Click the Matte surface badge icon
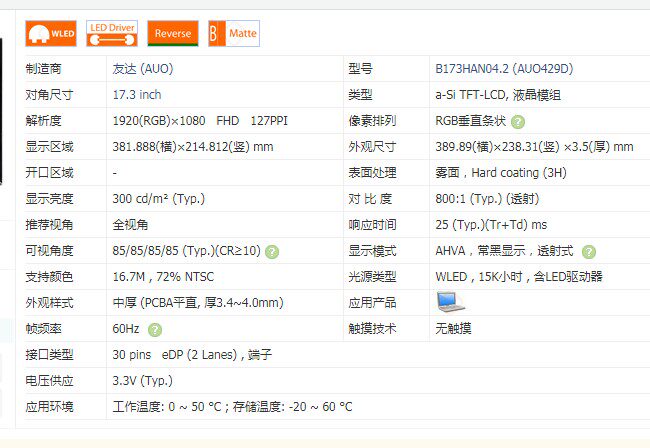The height and width of the screenshot is (448, 650). [234, 34]
